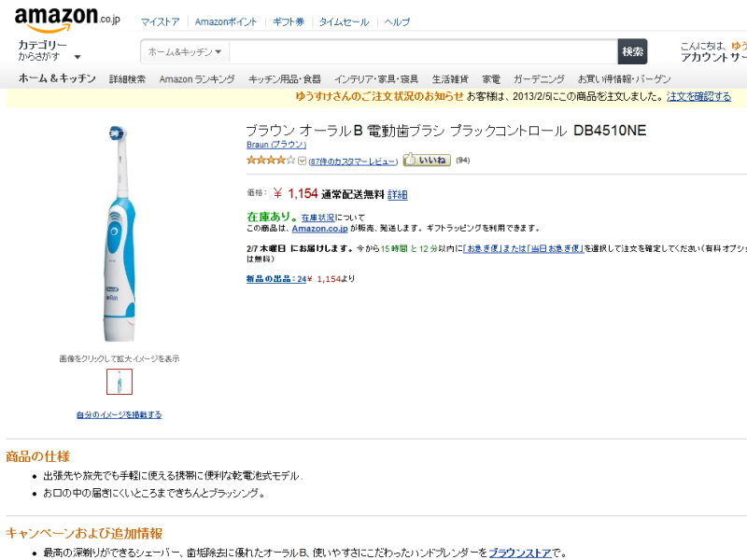Open the Braun (ブラウン) brand link

(275, 145)
